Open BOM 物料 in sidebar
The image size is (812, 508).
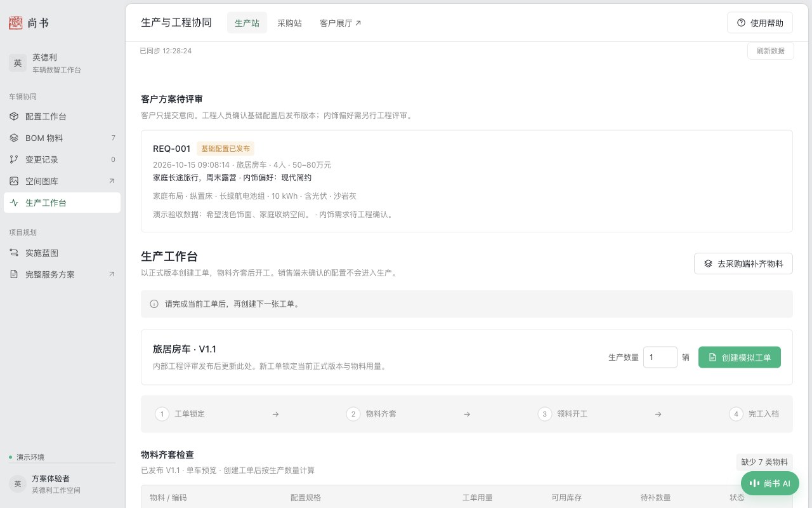point(62,138)
